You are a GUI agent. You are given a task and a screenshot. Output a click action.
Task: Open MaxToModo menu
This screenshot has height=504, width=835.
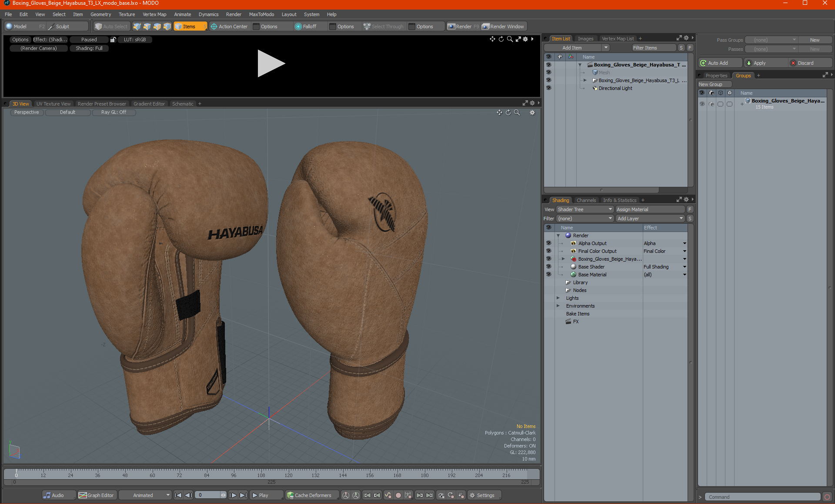(x=261, y=14)
